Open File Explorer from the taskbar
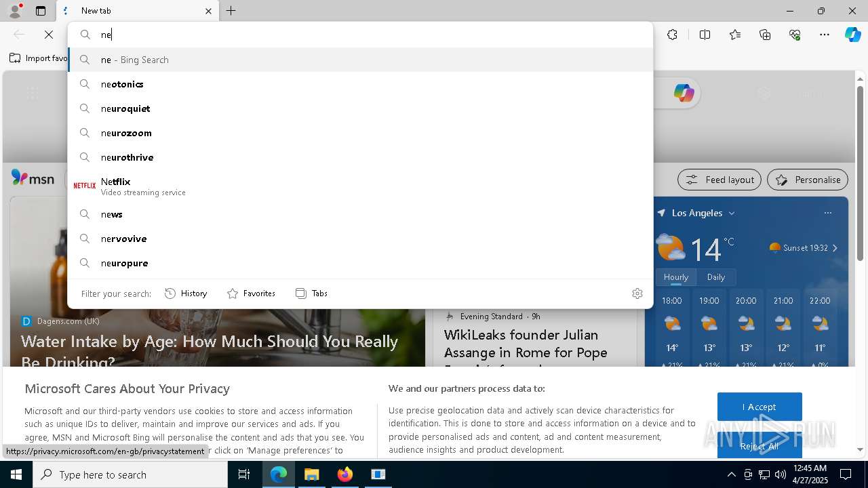This screenshot has height=488, width=868. tap(311, 474)
